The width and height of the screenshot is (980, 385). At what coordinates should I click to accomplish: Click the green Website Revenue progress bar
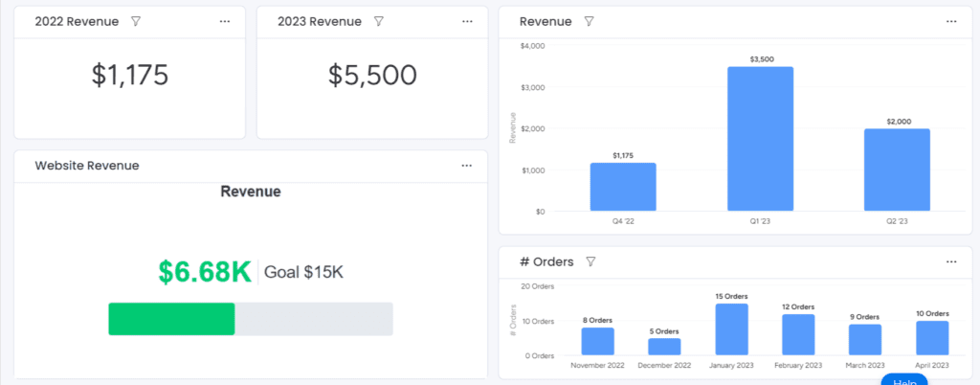[172, 319]
